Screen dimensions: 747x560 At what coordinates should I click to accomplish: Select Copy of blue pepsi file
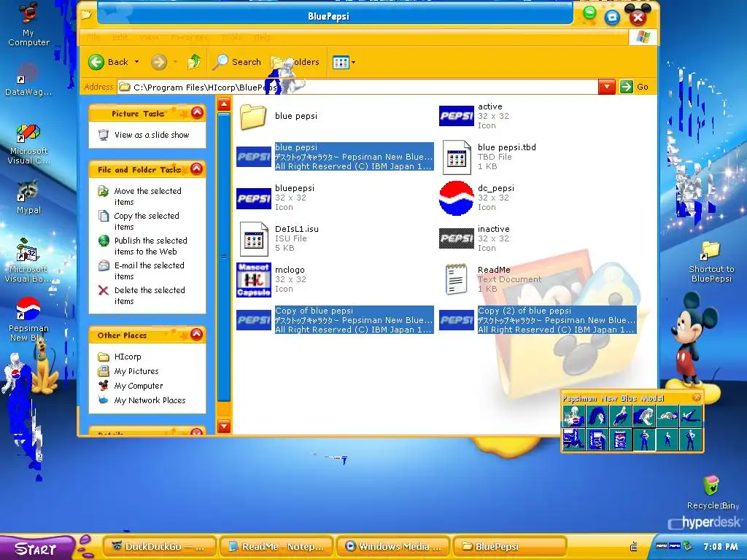[x=336, y=320]
